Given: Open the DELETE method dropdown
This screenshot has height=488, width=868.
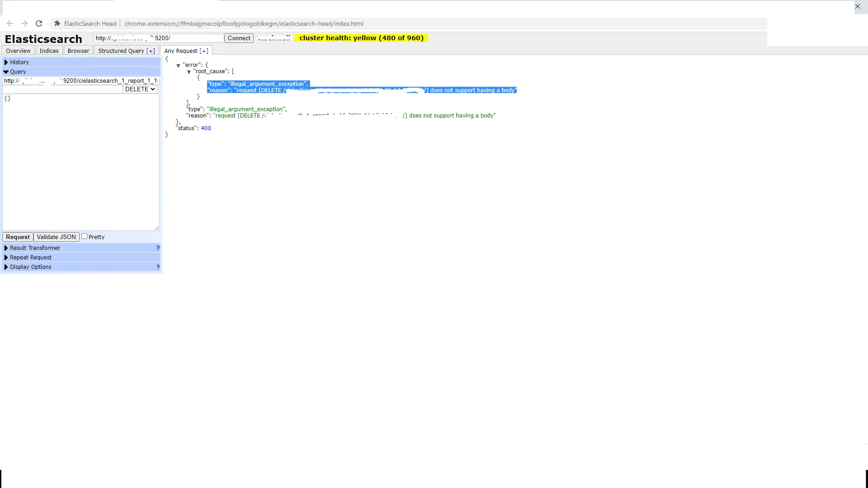Looking at the screenshot, I should click(140, 89).
